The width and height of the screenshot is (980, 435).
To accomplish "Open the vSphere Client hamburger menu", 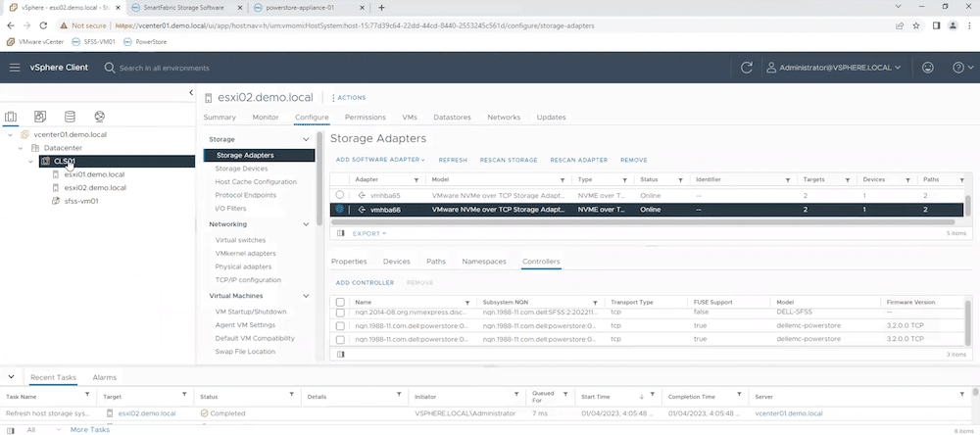I will pyautogui.click(x=15, y=68).
